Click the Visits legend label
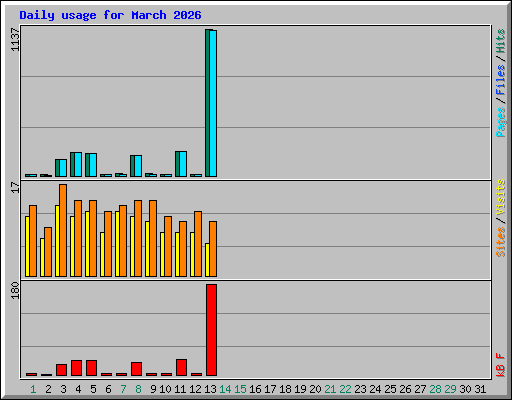Viewport: 512px width, 400px height. 500,197
